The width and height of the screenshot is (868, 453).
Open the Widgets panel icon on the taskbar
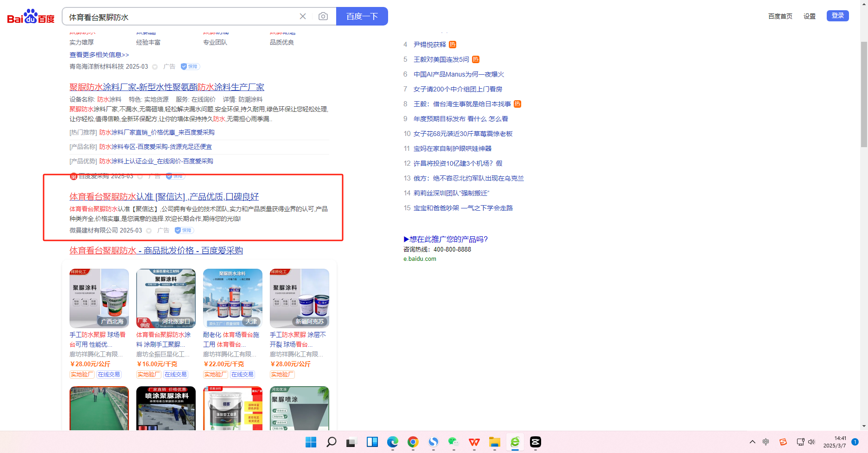coord(372,442)
